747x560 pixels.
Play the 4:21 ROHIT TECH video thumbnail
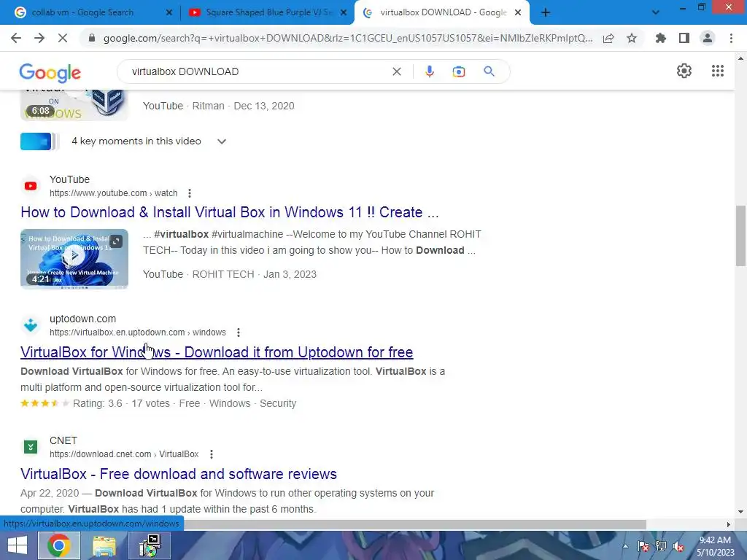click(x=74, y=259)
